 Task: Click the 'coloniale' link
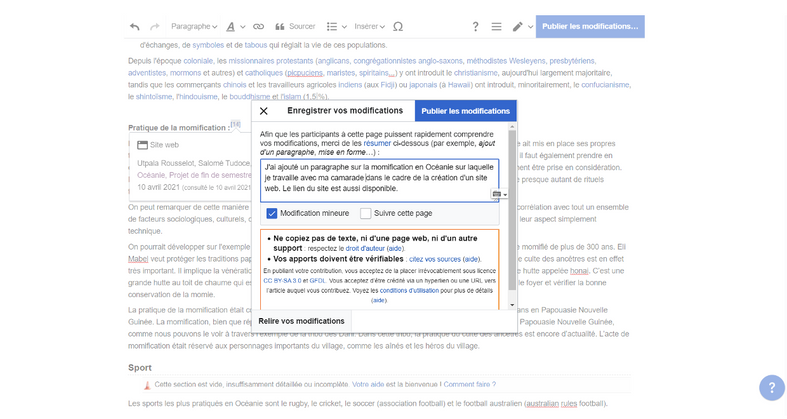coord(198,61)
